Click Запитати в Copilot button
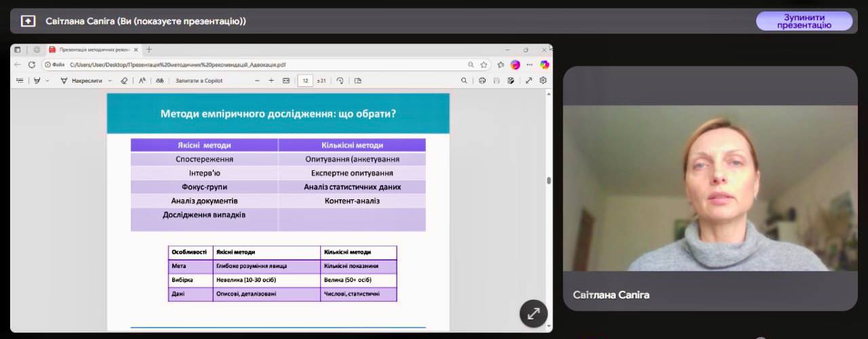Viewport: 868px width, 339px height. pyautogui.click(x=199, y=80)
